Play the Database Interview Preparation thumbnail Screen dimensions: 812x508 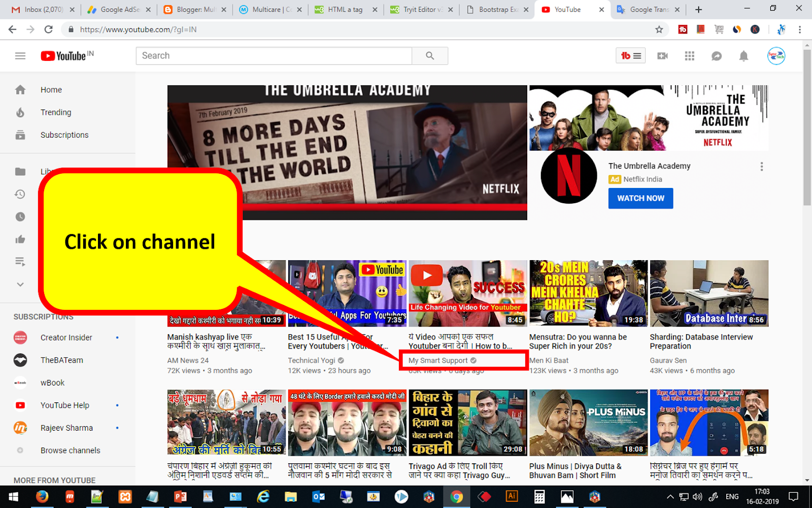coord(709,294)
